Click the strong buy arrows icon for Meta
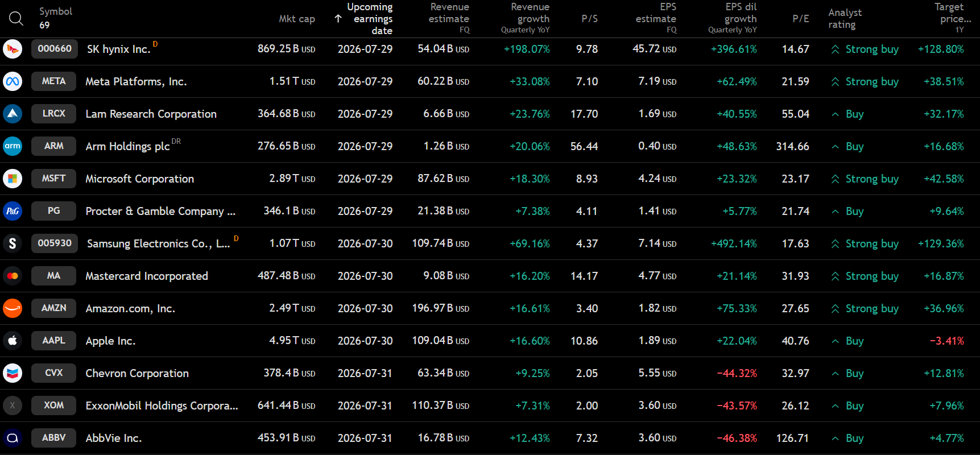Viewport: 980px width, 455px height. pyautogui.click(x=835, y=82)
